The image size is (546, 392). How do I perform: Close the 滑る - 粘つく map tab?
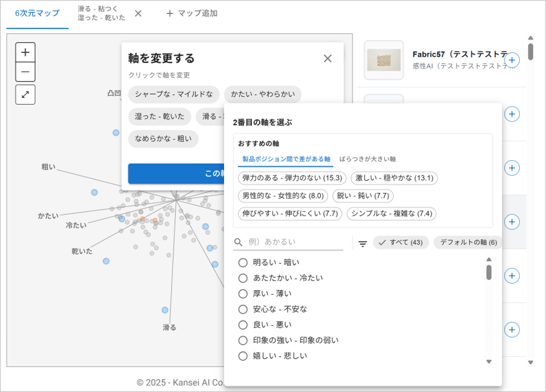click(x=138, y=13)
